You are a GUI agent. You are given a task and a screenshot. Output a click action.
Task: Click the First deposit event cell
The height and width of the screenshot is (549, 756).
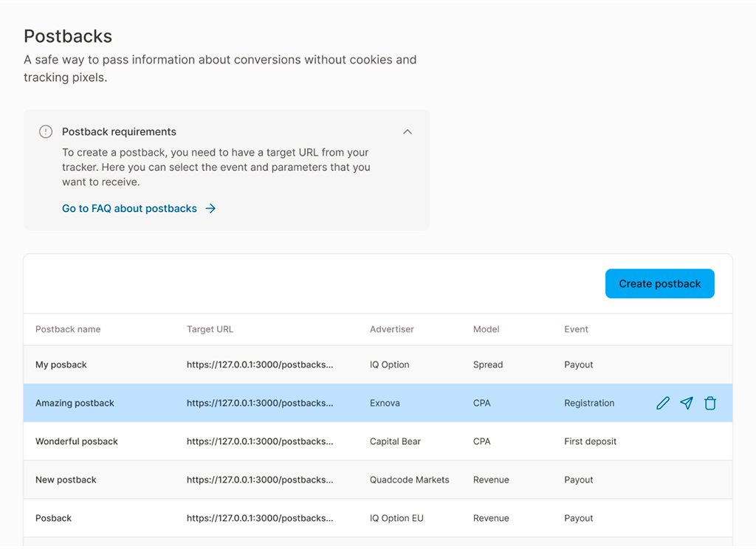pyautogui.click(x=590, y=441)
